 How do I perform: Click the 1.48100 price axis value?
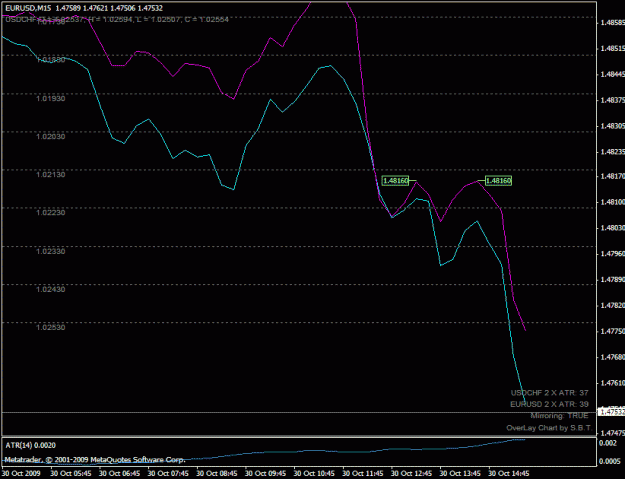613,202
